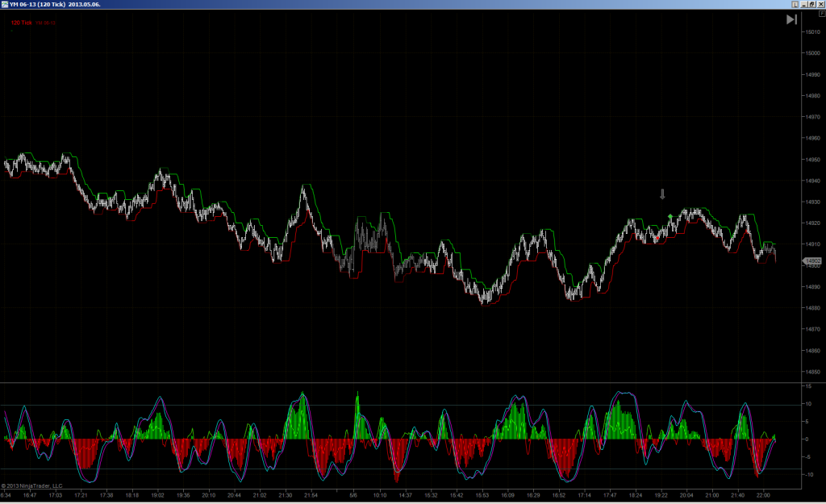Click the 22:00 time axis label

(x=763, y=495)
